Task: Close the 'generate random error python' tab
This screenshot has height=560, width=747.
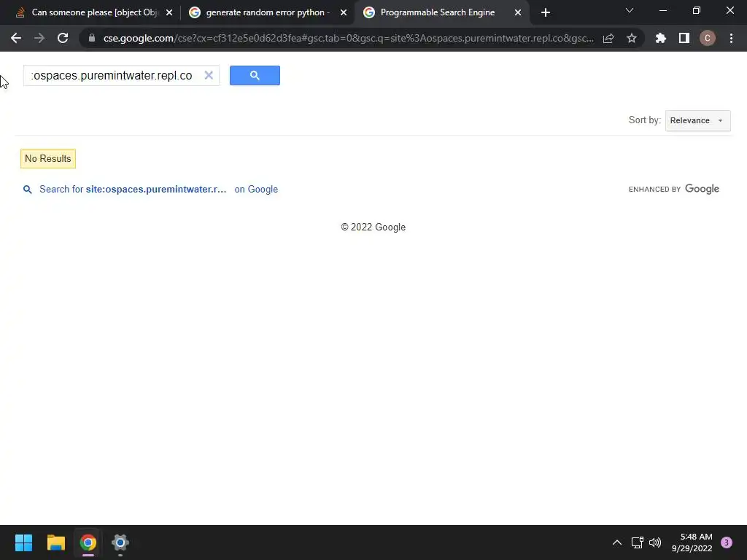Action: pos(344,12)
